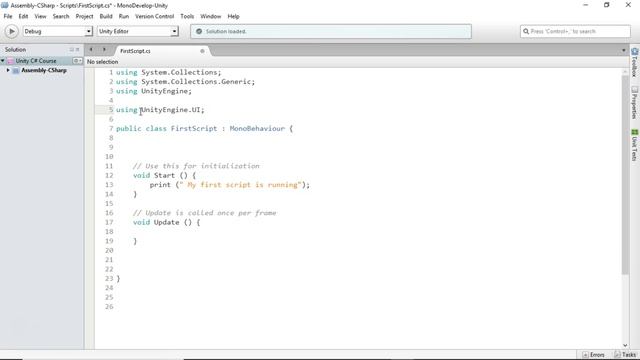Click the No selection breadcrumb
Screen dimensions: 640x360
[102, 62]
